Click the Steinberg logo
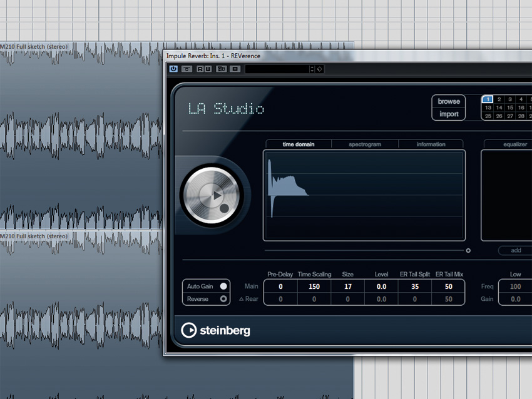532x399 pixels. tap(216, 330)
